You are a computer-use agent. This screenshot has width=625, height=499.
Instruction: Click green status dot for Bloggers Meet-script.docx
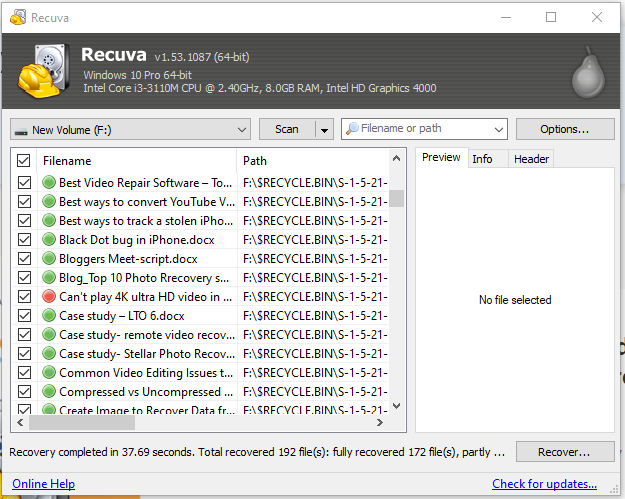click(49, 258)
